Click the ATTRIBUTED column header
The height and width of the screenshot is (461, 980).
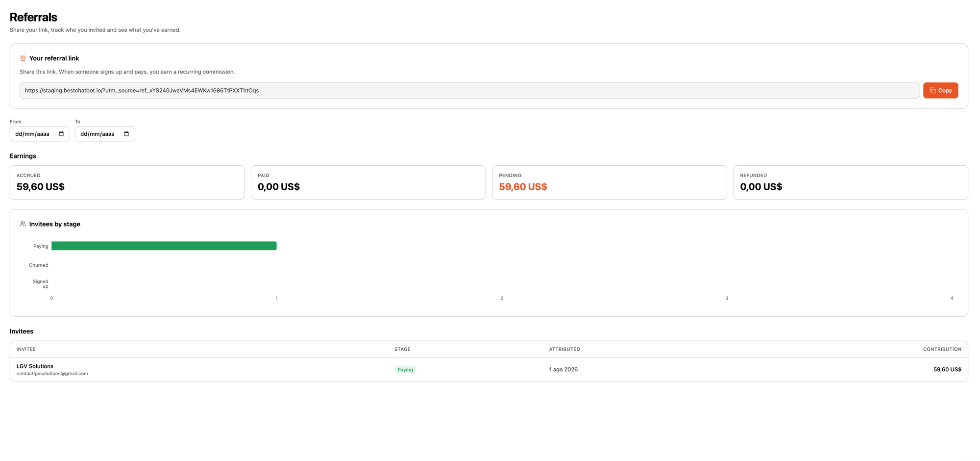point(564,349)
